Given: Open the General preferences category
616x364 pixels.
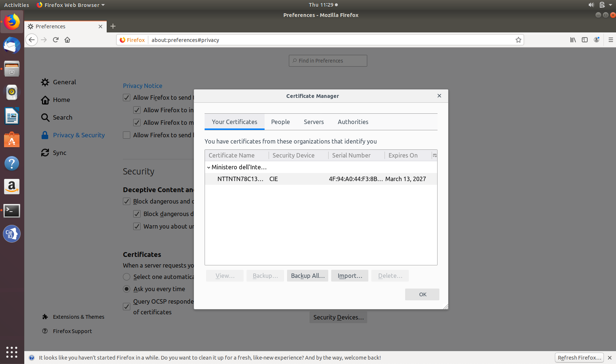Looking at the screenshot, I should point(59,82).
